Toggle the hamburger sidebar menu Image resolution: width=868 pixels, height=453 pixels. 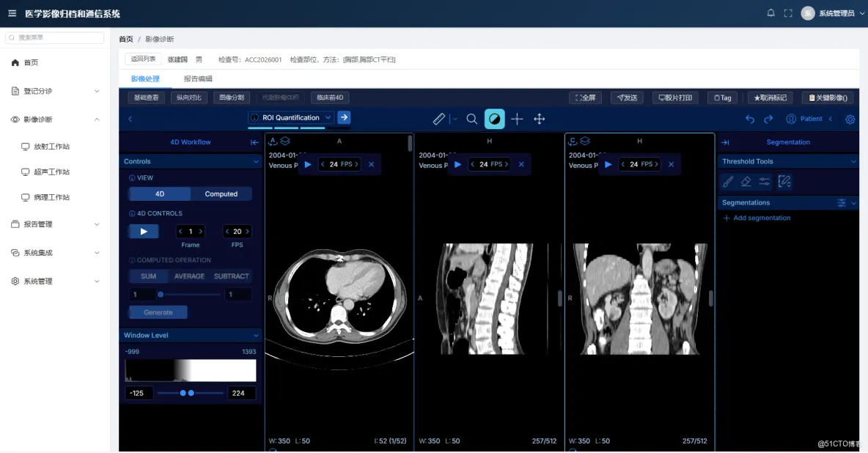12,13
